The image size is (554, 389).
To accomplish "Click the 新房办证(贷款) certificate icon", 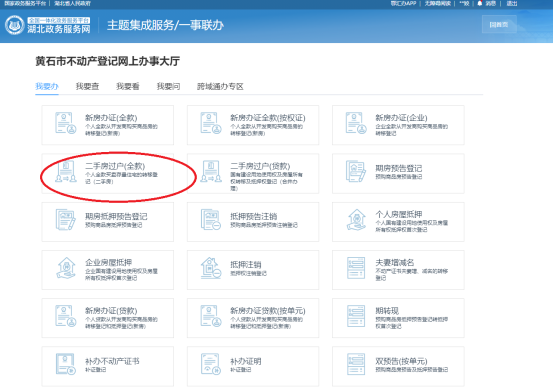I will (x=66, y=316).
